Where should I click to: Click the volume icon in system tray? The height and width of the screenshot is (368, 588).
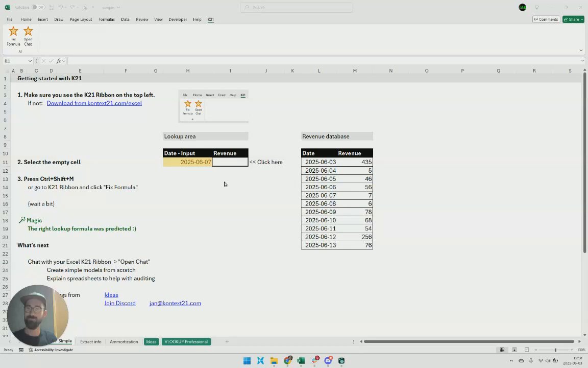(x=548, y=361)
